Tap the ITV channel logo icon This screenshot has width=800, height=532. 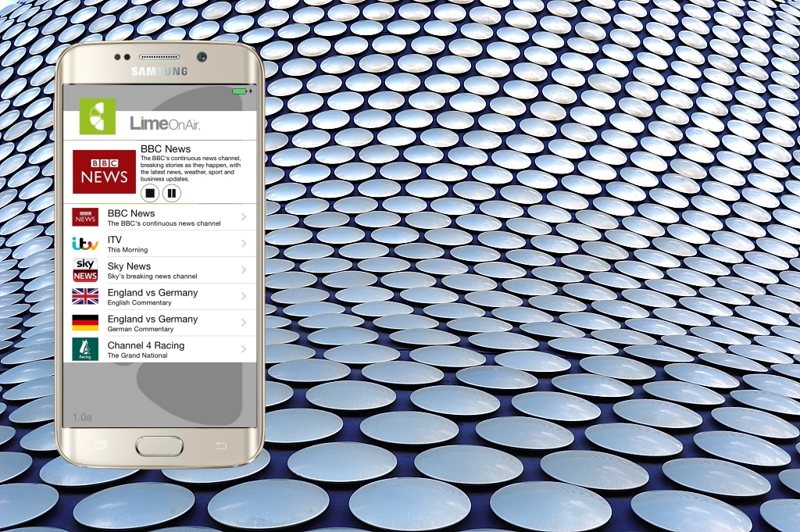pyautogui.click(x=85, y=244)
